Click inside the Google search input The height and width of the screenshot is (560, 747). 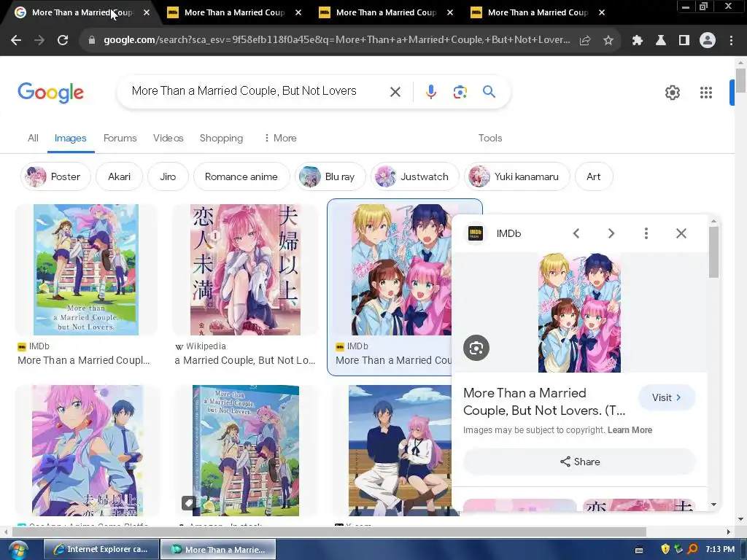[244, 91]
